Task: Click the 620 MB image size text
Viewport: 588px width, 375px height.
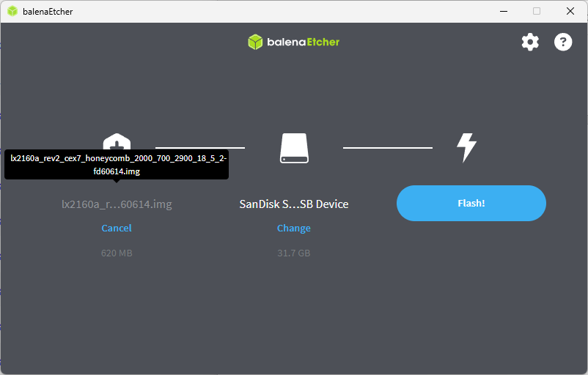Action: click(117, 253)
